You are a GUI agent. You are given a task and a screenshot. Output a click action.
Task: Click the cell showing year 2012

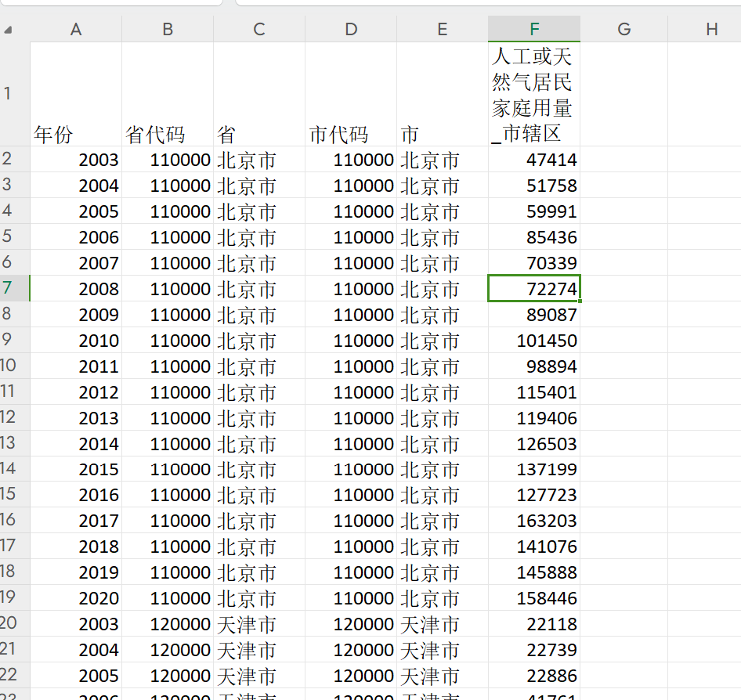[x=76, y=391]
